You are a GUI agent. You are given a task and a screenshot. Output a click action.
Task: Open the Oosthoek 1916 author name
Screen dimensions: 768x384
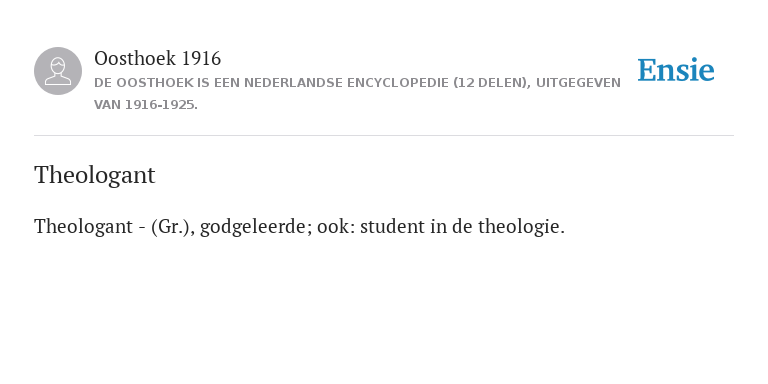tap(157, 59)
